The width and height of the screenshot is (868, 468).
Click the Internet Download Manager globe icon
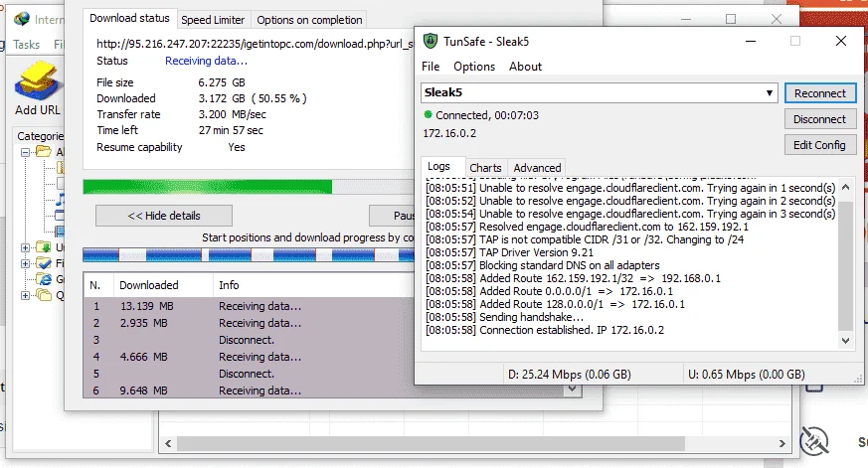pyautogui.click(x=22, y=19)
